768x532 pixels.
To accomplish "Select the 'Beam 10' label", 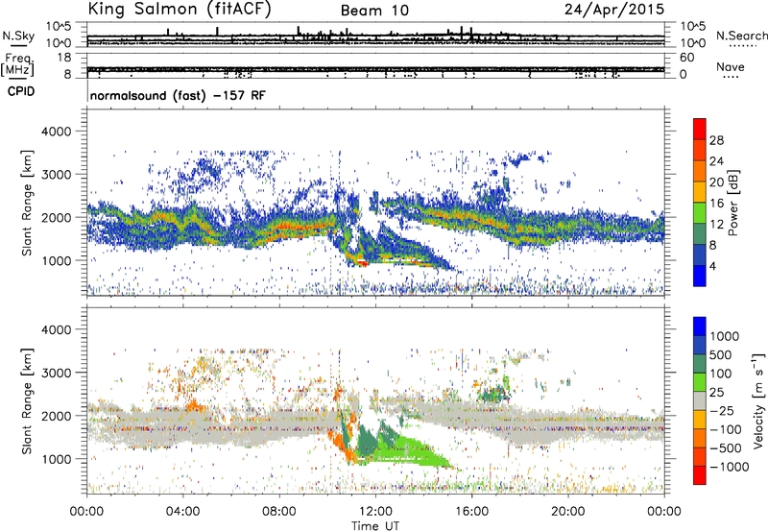I will (374, 11).
